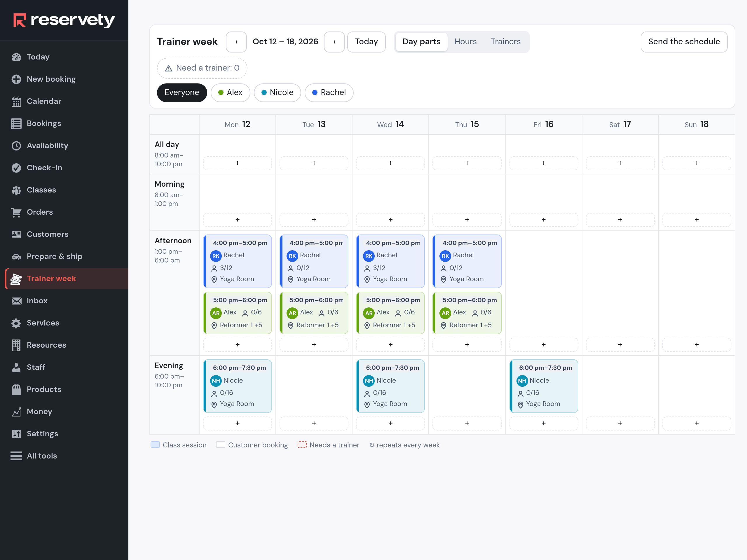
Task: Click the Staff person icon
Action: pos(16,367)
